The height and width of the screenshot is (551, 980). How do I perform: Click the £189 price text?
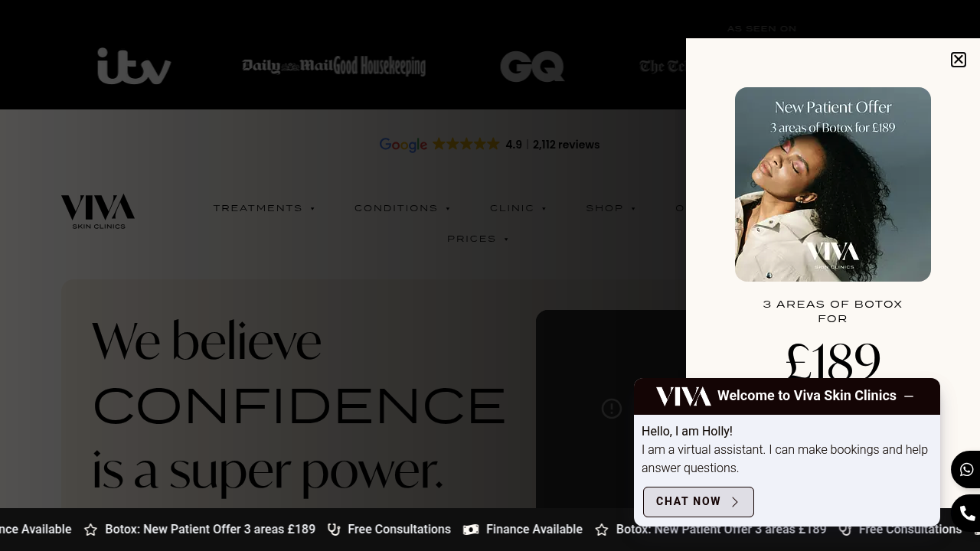833,362
